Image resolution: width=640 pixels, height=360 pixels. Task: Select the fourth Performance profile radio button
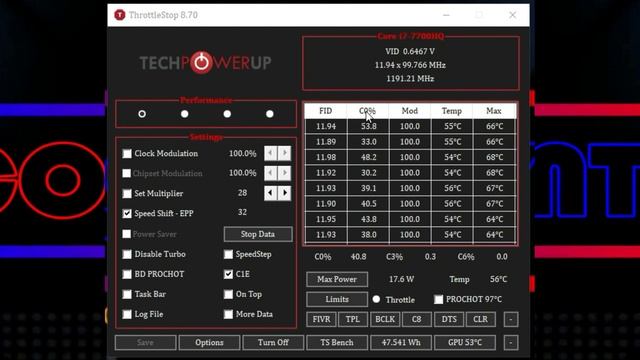click(270, 114)
